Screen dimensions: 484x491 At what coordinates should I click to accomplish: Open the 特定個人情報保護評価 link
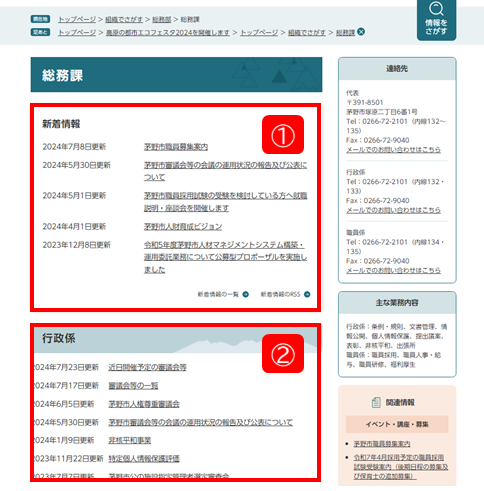144,459
